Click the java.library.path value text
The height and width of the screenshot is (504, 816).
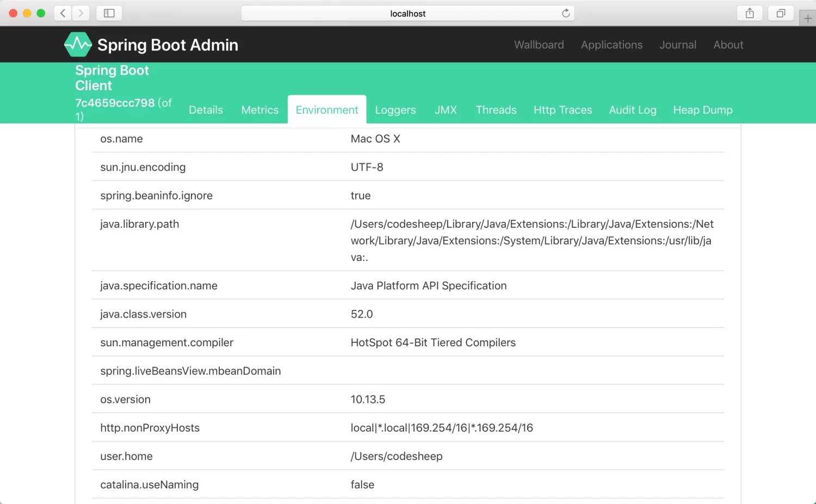[x=532, y=240]
